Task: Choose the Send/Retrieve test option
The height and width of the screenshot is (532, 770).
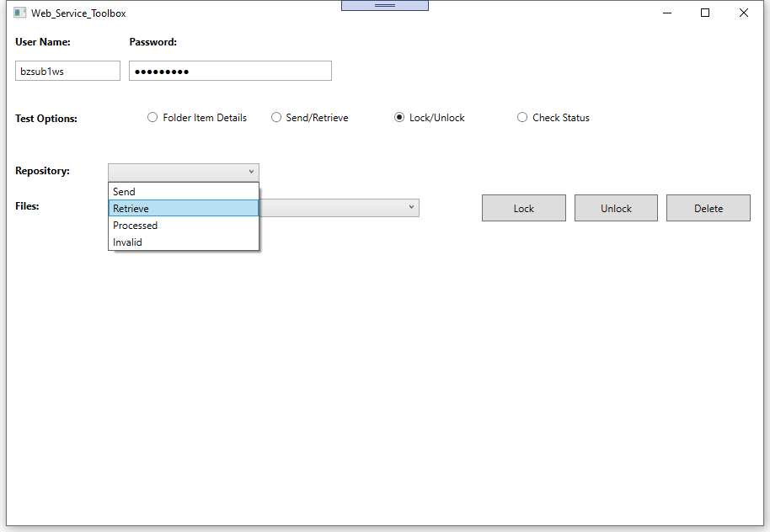Action: (276, 118)
